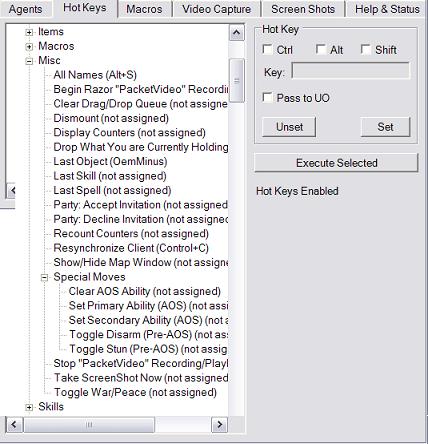Click the Key input field
The image size is (428, 444).
tap(351, 71)
